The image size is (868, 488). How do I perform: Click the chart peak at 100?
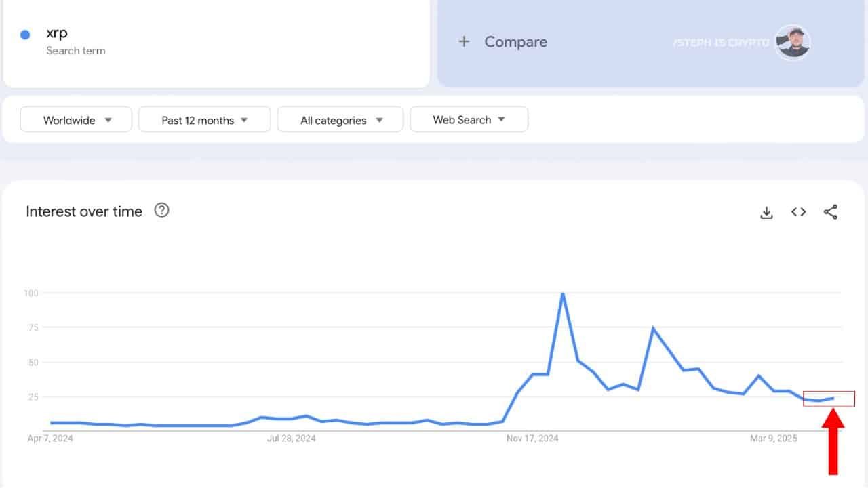[563, 293]
